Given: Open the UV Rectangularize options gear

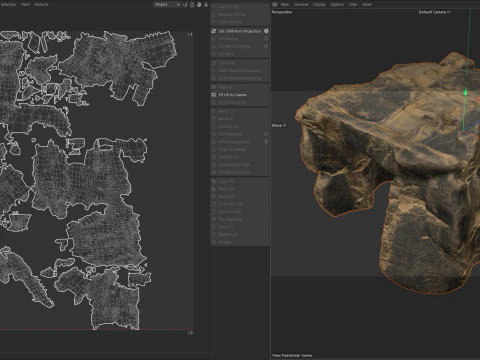Looking at the screenshot, I should coord(266,142).
